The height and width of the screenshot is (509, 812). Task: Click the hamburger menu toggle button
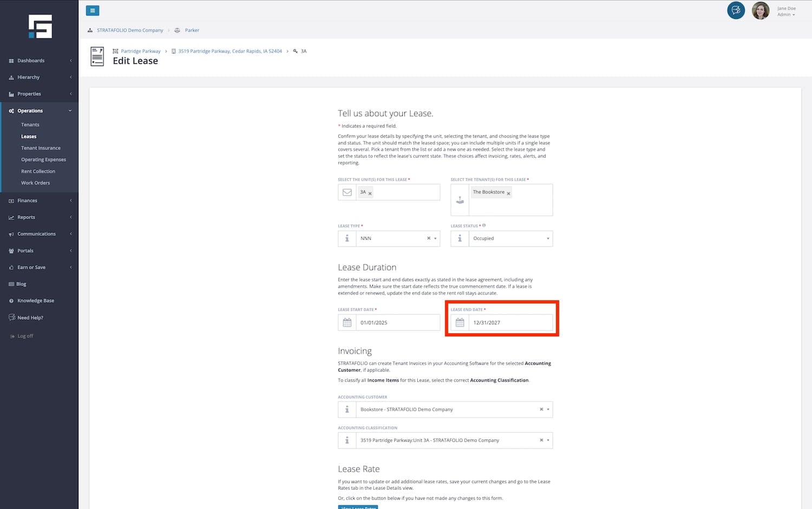pyautogui.click(x=93, y=11)
